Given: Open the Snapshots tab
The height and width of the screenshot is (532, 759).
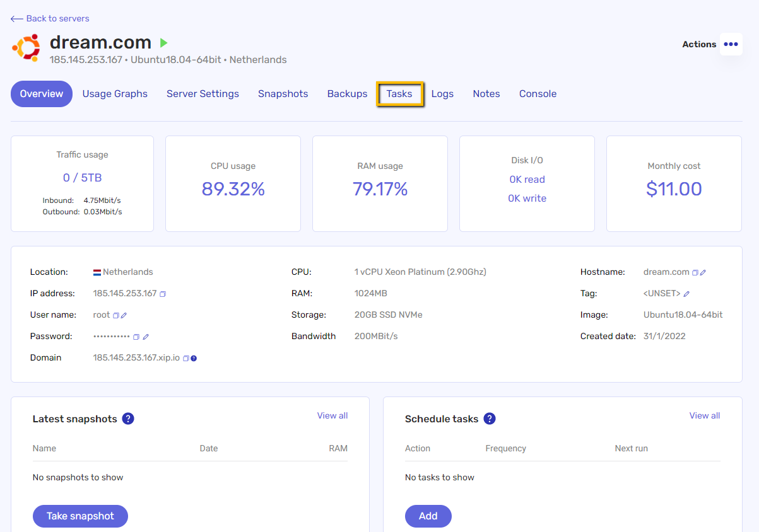Looking at the screenshot, I should point(283,94).
